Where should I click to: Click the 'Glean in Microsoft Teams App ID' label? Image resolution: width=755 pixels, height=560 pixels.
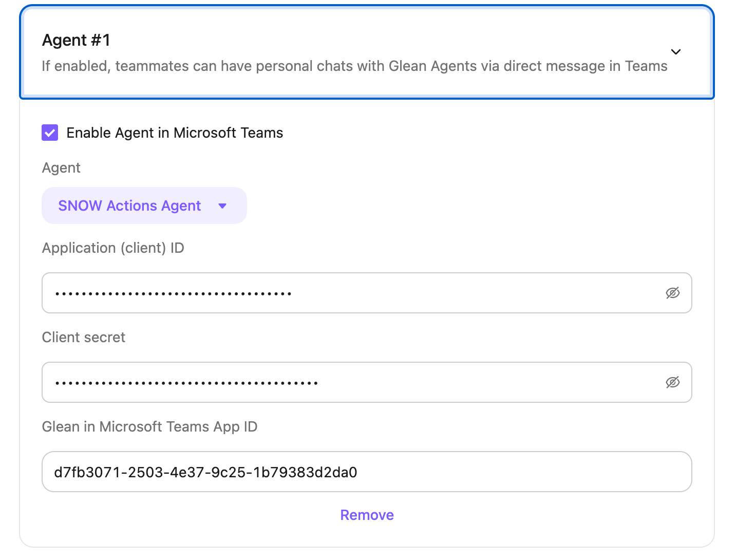click(x=149, y=427)
